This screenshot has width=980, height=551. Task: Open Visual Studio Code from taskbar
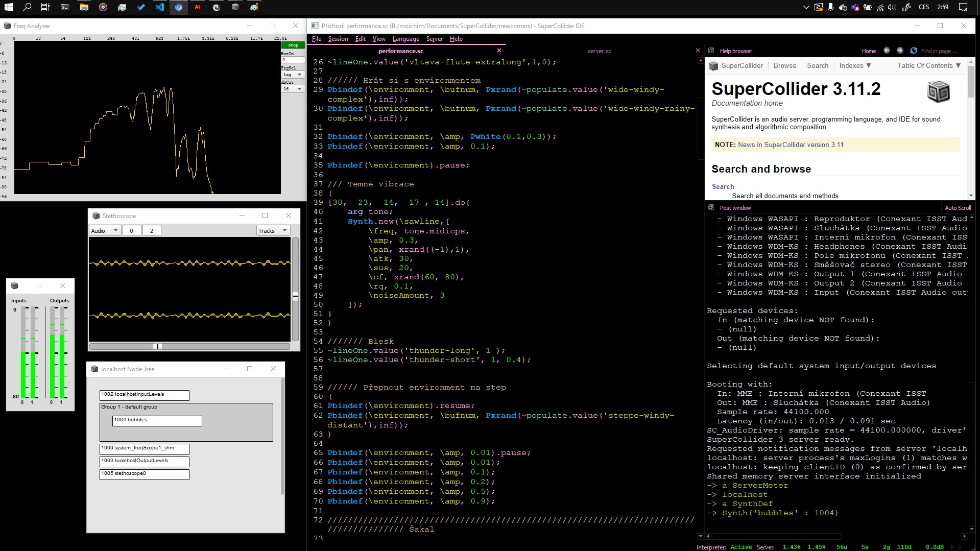click(x=160, y=7)
